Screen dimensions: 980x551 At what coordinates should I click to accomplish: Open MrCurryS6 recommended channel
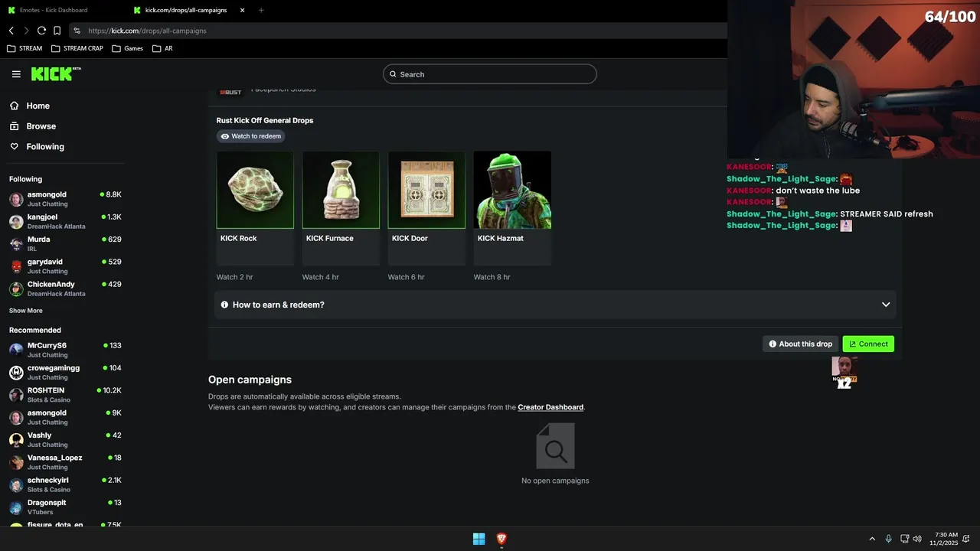65,350
